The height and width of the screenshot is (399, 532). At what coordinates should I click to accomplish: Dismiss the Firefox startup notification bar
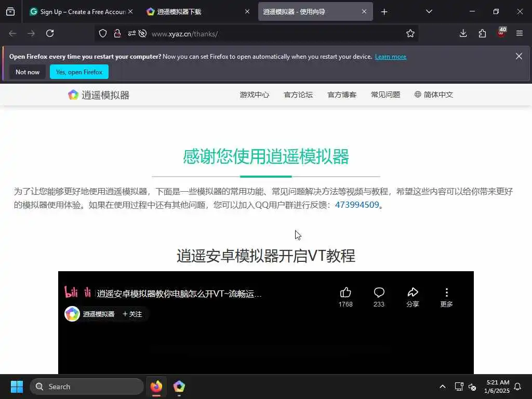[x=519, y=56]
